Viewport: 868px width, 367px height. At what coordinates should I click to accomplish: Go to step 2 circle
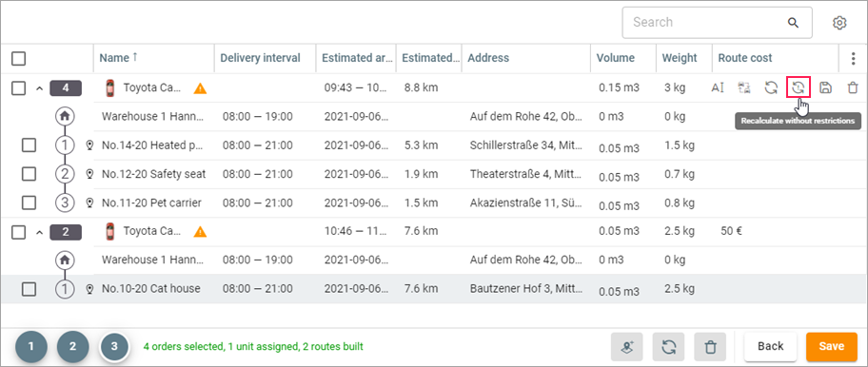click(72, 347)
